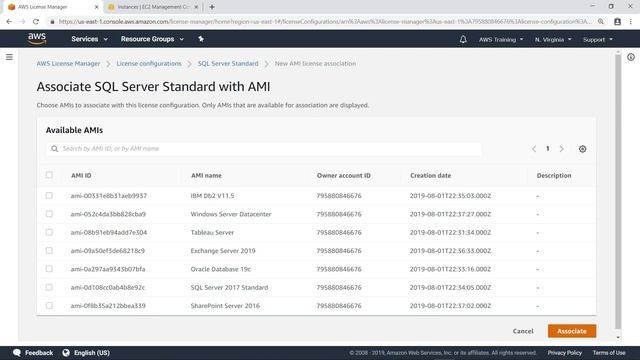Select the IBM Db2 V11.5 AMI checkbox
The image size is (640, 360).
(49, 196)
